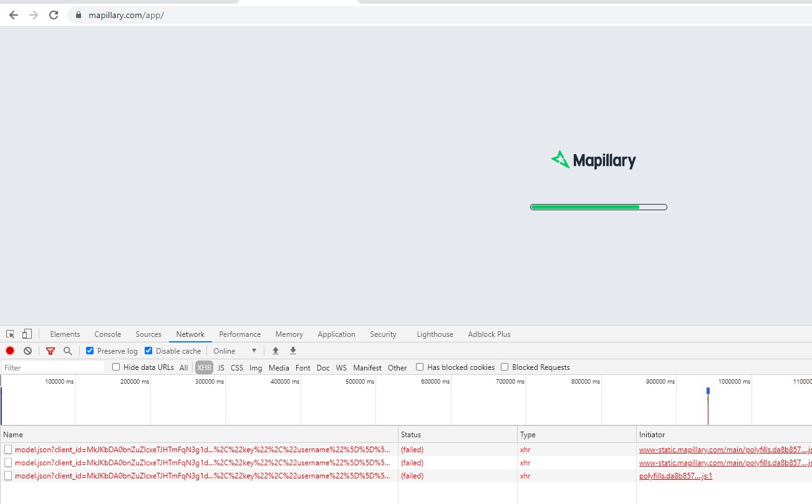The width and height of the screenshot is (812, 504).
Task: Open the Lighthouse tab
Action: tap(435, 334)
